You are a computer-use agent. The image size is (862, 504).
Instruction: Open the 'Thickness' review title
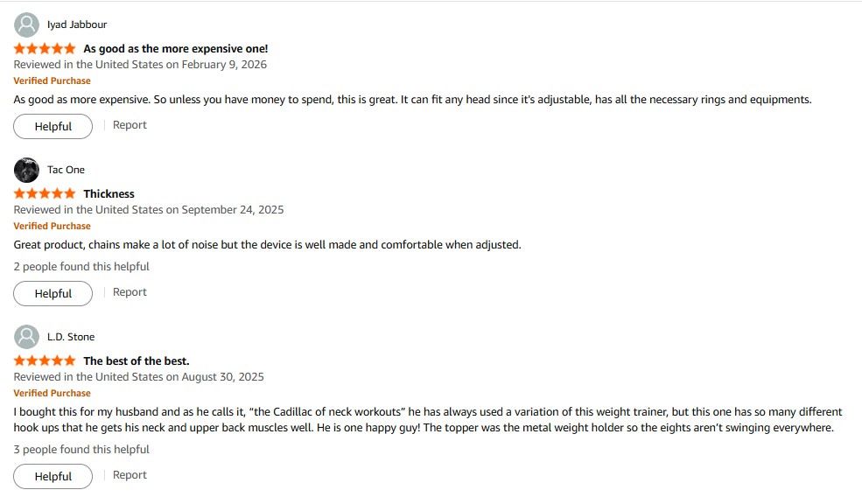click(x=109, y=193)
